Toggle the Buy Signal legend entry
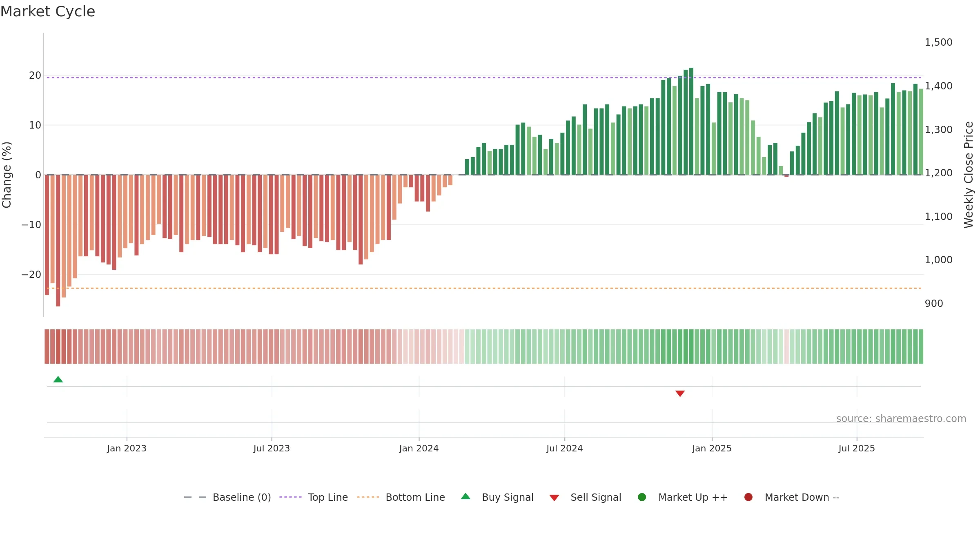Image resolution: width=980 pixels, height=551 pixels. point(497,497)
